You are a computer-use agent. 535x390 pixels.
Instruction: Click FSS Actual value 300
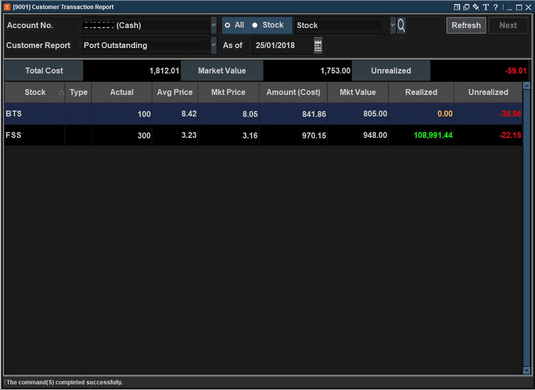pyautogui.click(x=144, y=136)
